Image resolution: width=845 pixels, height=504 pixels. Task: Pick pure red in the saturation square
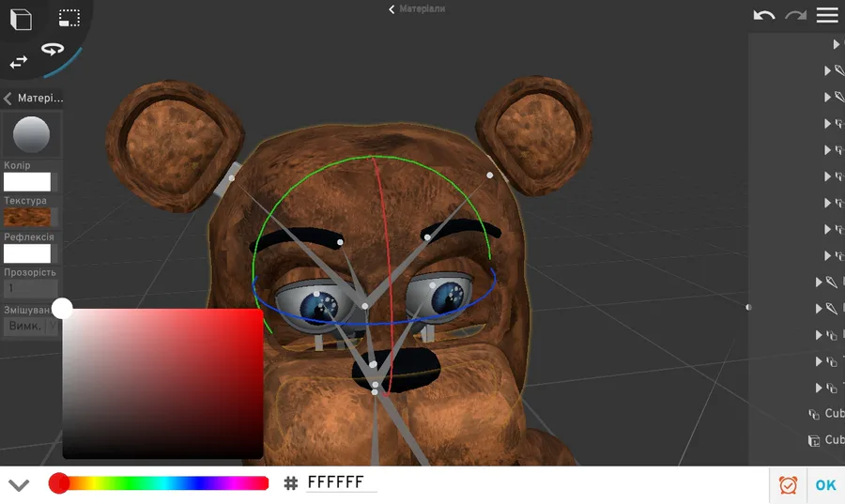pyautogui.click(x=261, y=311)
